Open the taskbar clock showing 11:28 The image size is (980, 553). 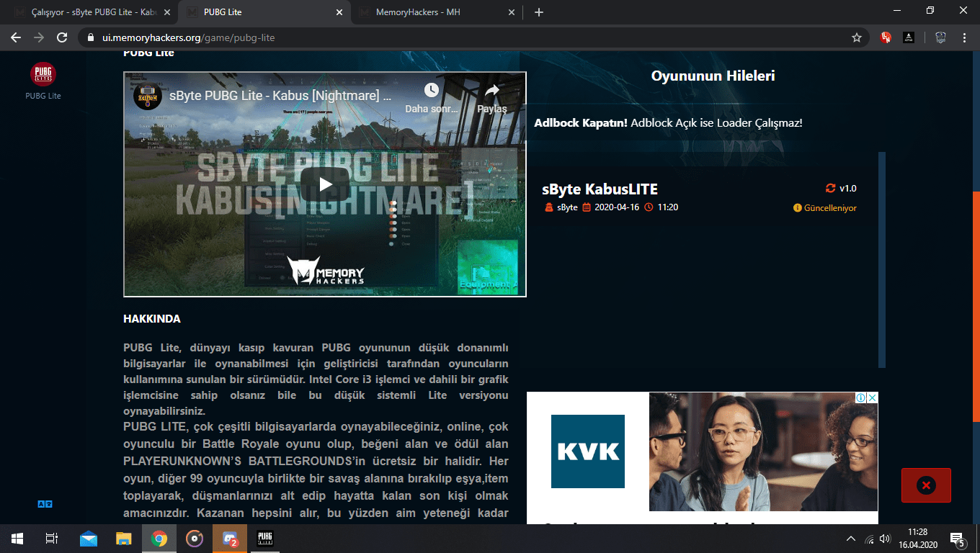point(917,539)
